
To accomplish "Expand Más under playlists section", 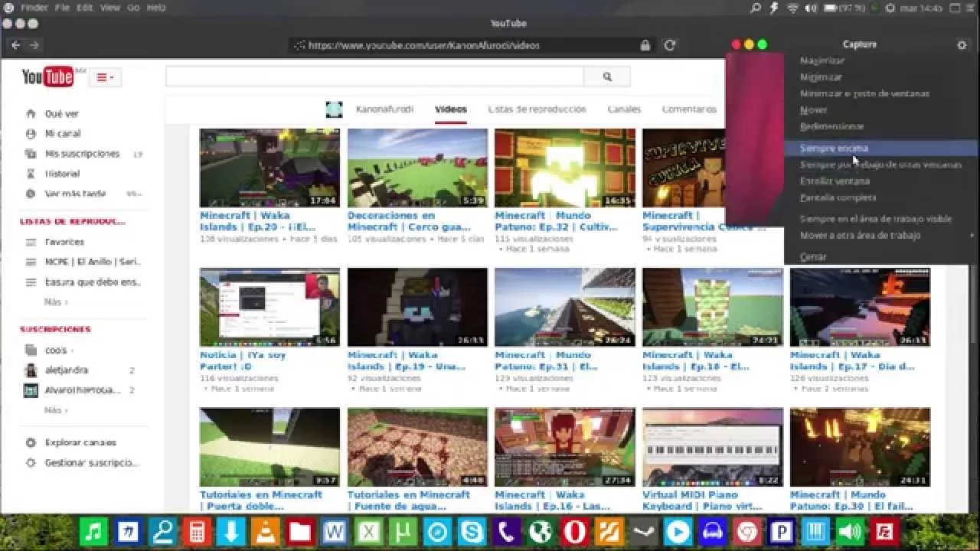I will (x=56, y=302).
